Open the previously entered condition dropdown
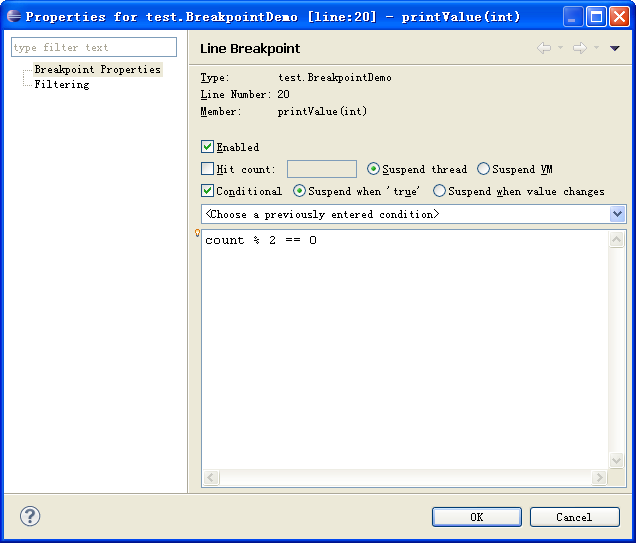Viewport: 636px width, 543px height. tap(617, 214)
